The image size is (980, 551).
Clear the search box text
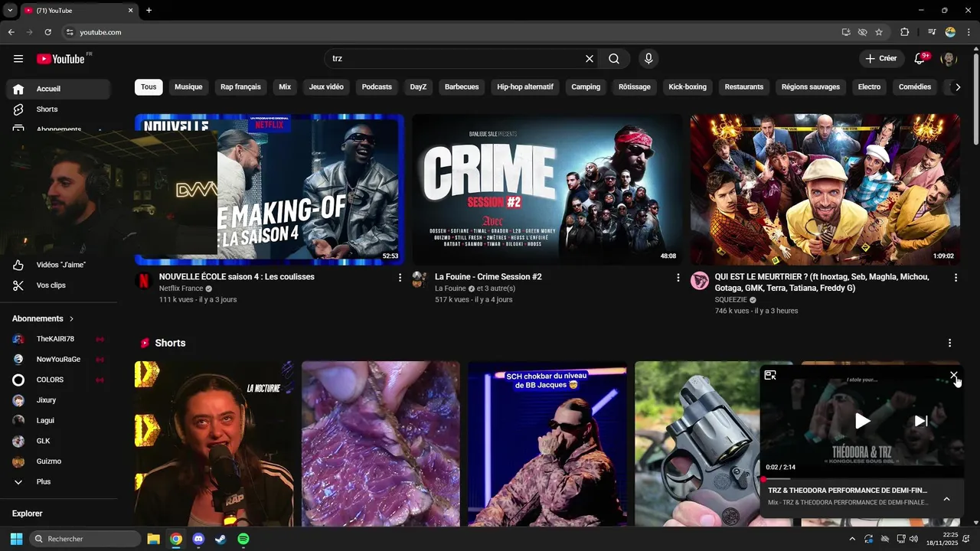[x=590, y=59]
